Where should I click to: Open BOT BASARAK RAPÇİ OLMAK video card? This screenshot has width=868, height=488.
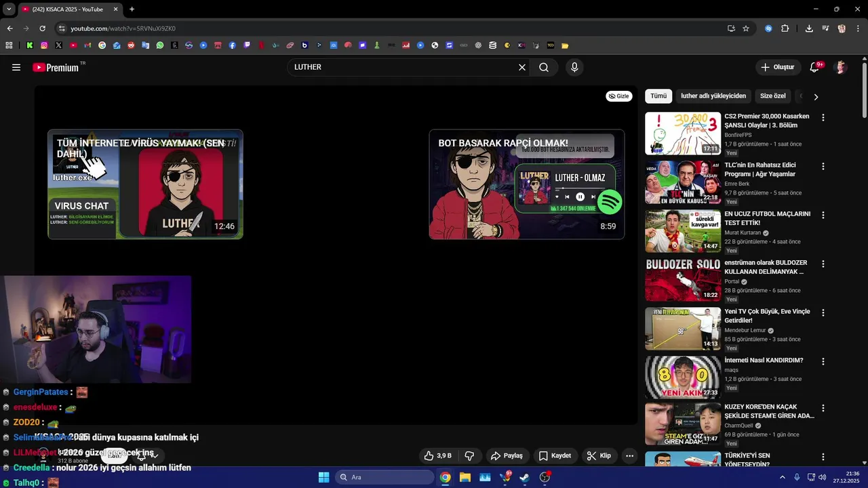click(527, 184)
